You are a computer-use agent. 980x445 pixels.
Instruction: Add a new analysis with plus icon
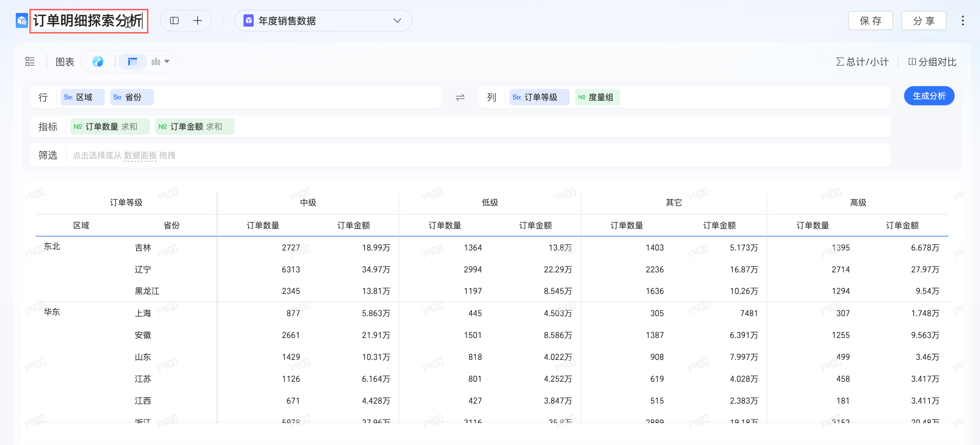[197, 21]
